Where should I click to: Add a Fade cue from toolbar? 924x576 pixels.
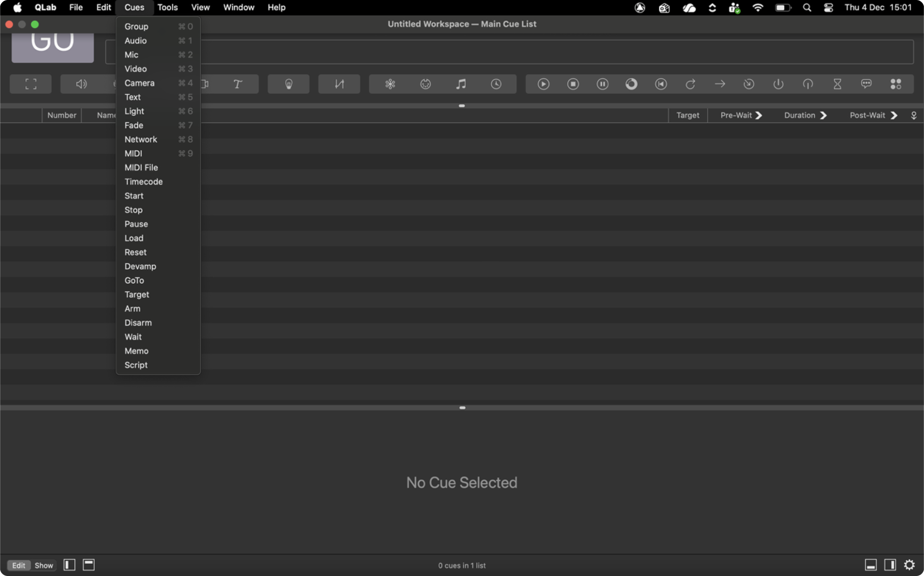[339, 84]
